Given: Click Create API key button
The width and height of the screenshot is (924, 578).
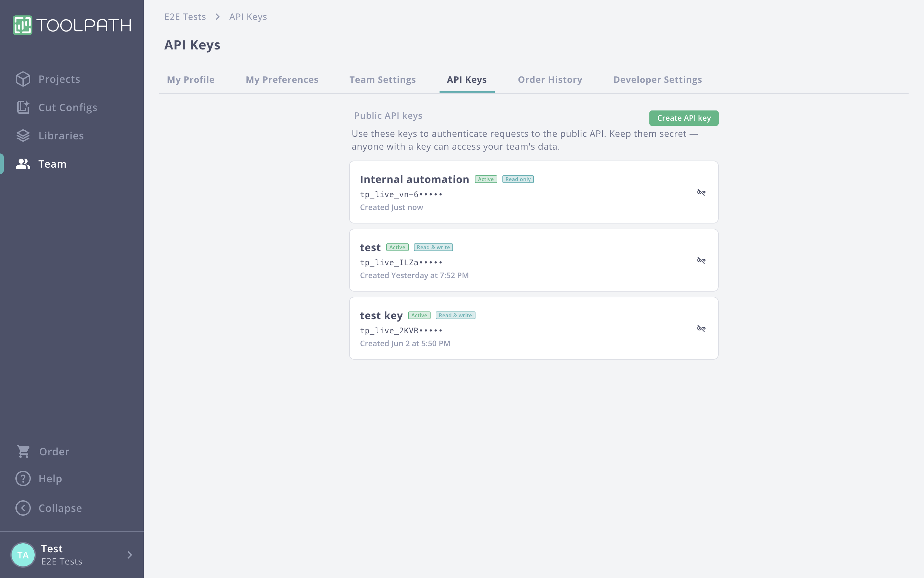Looking at the screenshot, I should tap(684, 118).
